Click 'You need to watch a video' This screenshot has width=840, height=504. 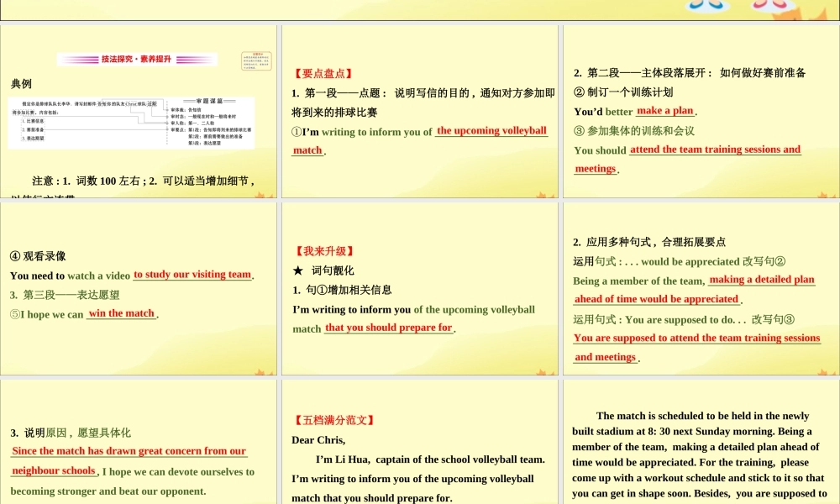pos(71,276)
